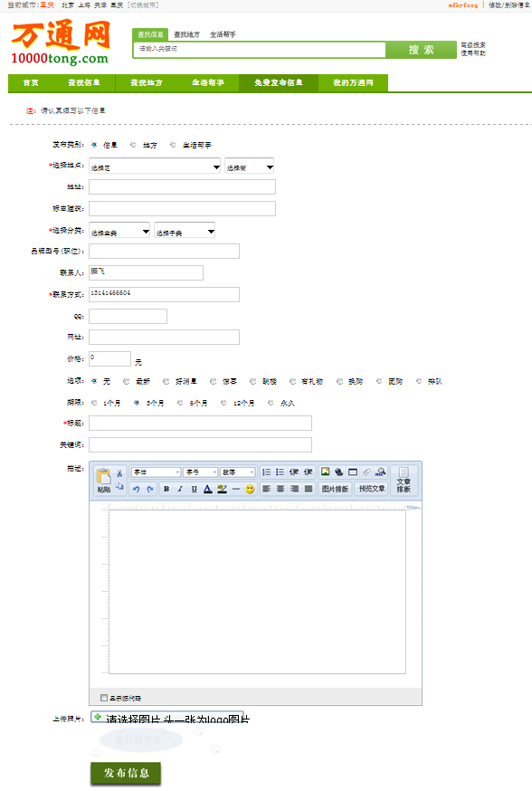Click the Underline icon in the editor
The image size is (532, 791).
(194, 489)
